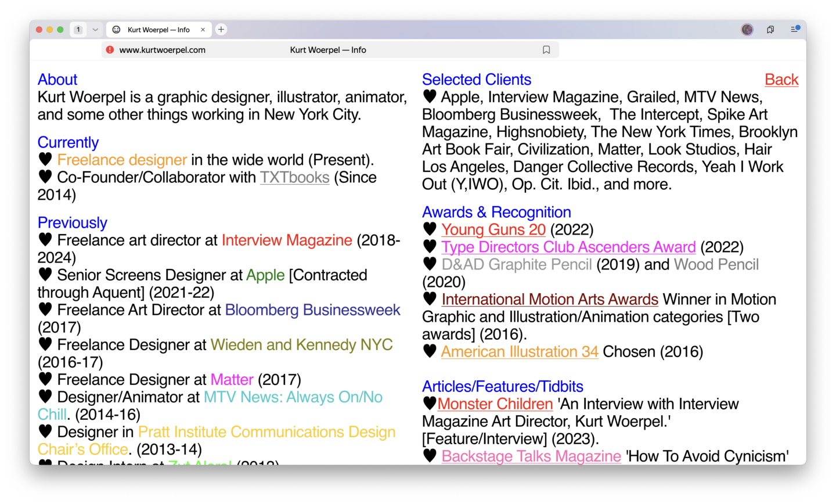
Task: Open a new tab with plus button
Action: click(221, 30)
